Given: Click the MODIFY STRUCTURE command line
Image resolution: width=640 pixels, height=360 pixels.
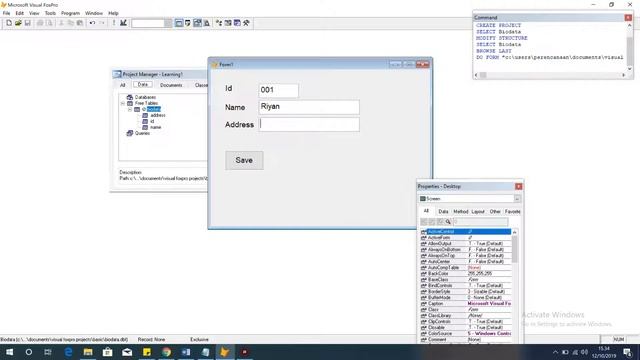Looking at the screenshot, I should (502, 38).
